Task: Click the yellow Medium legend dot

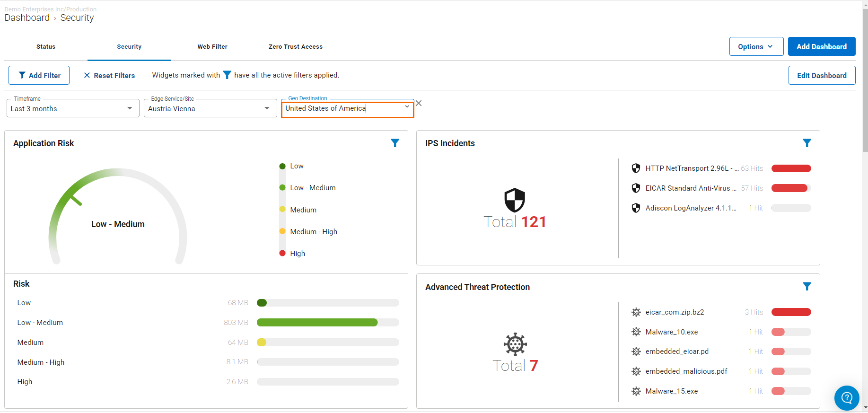Action: [282, 209]
